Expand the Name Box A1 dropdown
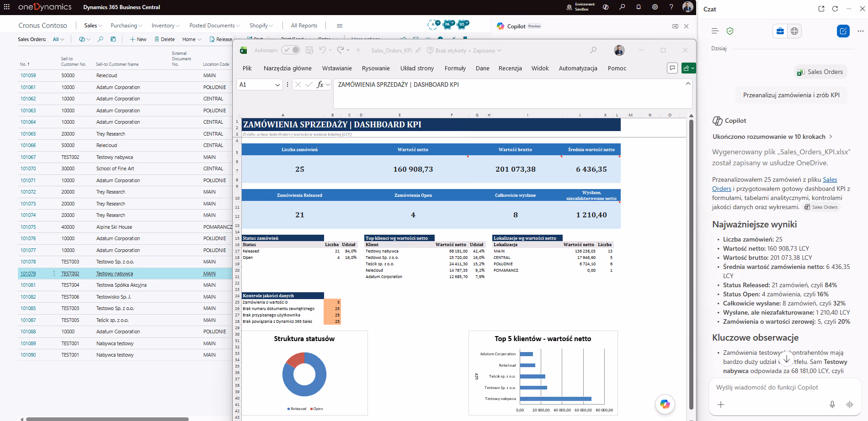This screenshot has height=421, width=868. tap(277, 84)
